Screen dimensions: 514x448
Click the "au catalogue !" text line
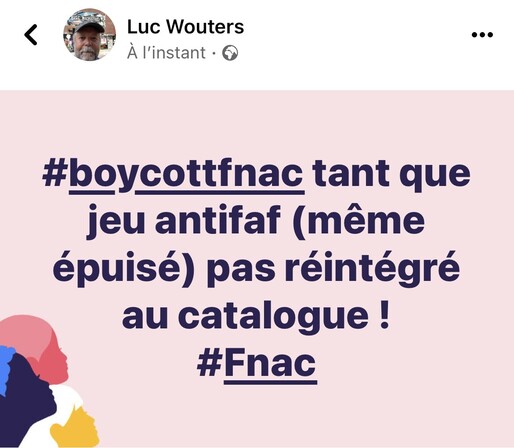pyautogui.click(x=256, y=316)
